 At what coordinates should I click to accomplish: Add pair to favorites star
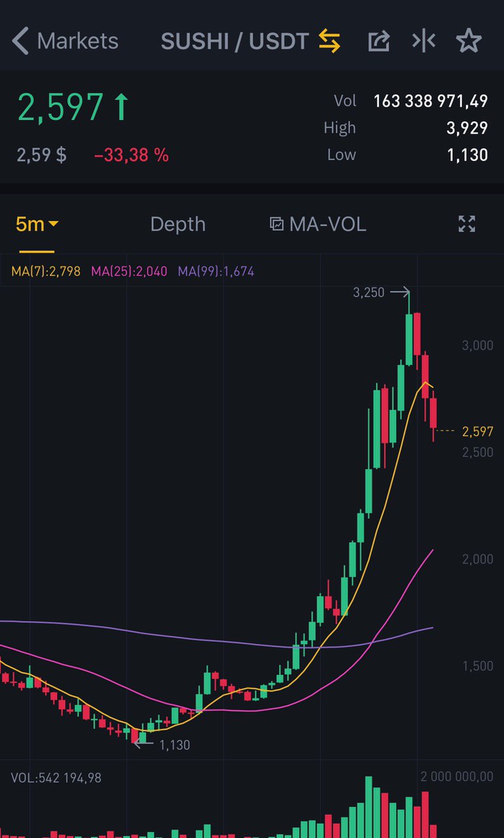(x=469, y=41)
